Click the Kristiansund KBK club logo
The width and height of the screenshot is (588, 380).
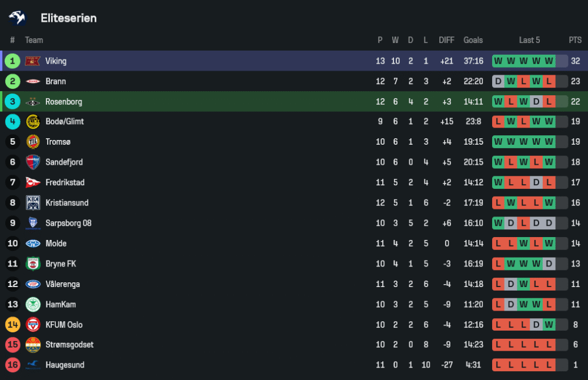32,203
